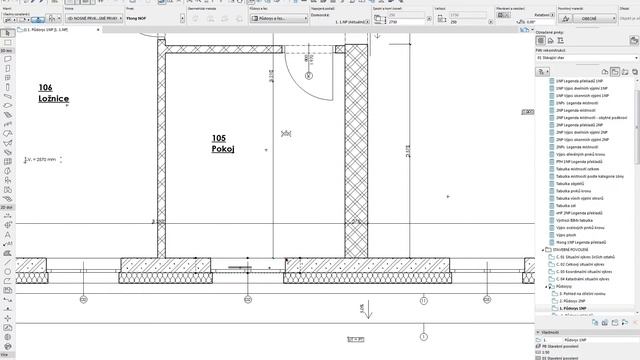640x360 pixels.
Task: Click the view name field Půdorys 1NP
Action: pyautogui.click(x=601, y=340)
